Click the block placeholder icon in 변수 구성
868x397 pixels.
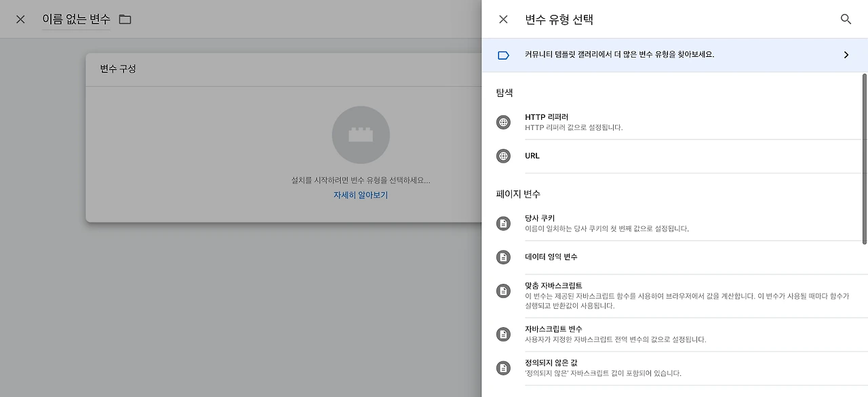(x=361, y=135)
